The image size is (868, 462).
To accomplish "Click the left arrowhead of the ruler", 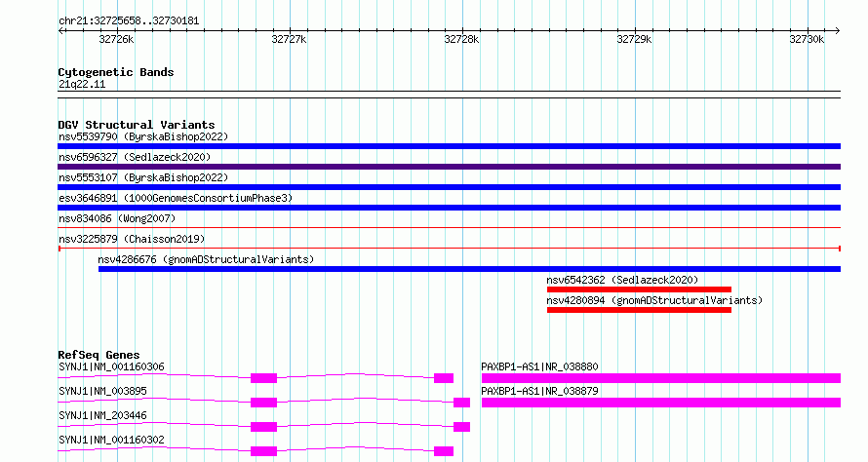I will 60,30.
